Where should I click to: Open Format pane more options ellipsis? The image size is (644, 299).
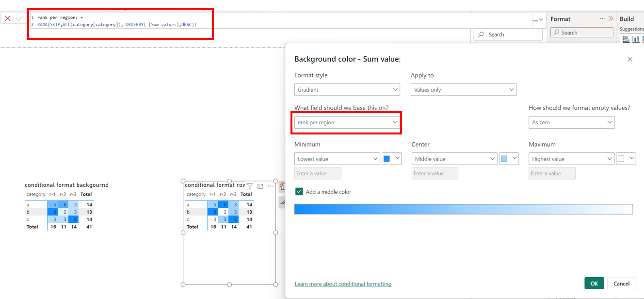click(x=603, y=19)
